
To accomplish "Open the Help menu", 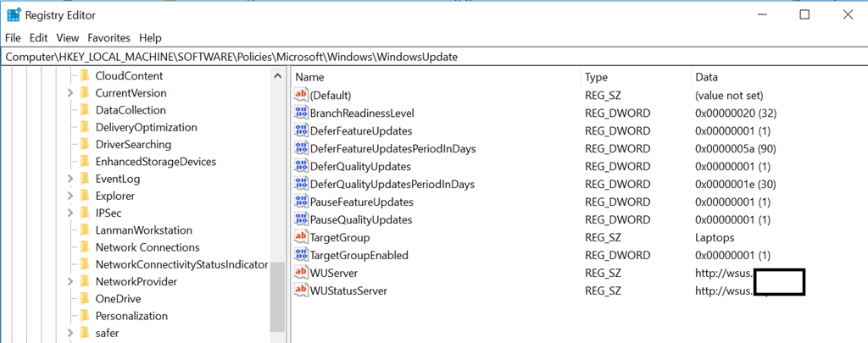I will (150, 38).
